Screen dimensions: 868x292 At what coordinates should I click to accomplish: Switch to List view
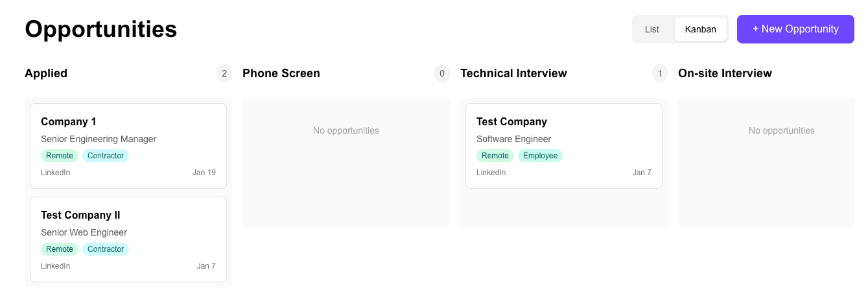pyautogui.click(x=652, y=29)
